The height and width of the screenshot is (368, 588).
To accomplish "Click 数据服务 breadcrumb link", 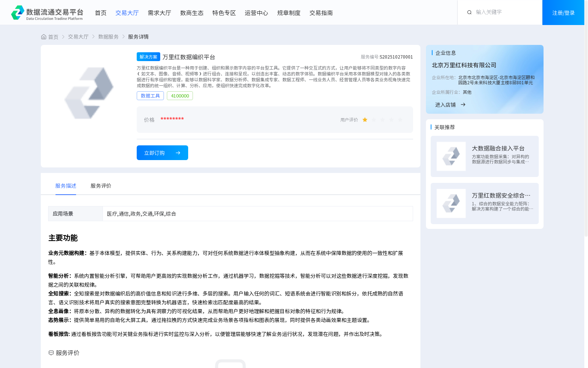I will [x=108, y=37].
